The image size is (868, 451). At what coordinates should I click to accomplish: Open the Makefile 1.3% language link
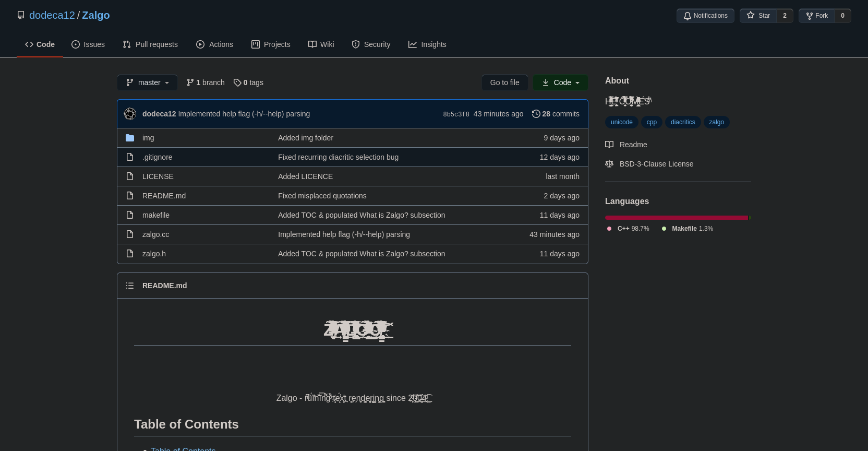tap(687, 229)
